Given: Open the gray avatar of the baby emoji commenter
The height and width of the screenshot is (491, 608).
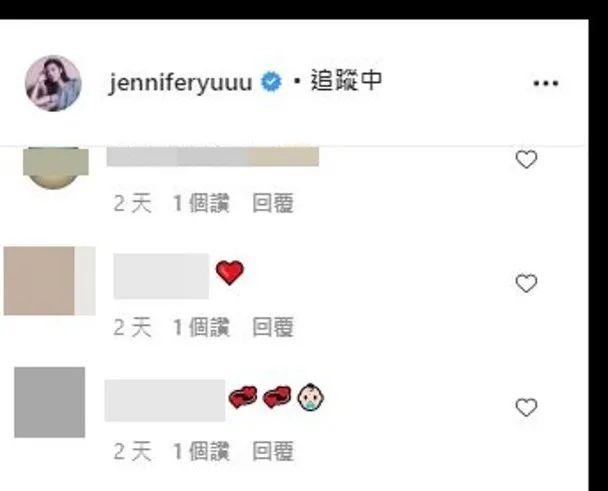Looking at the screenshot, I should click(x=50, y=402).
